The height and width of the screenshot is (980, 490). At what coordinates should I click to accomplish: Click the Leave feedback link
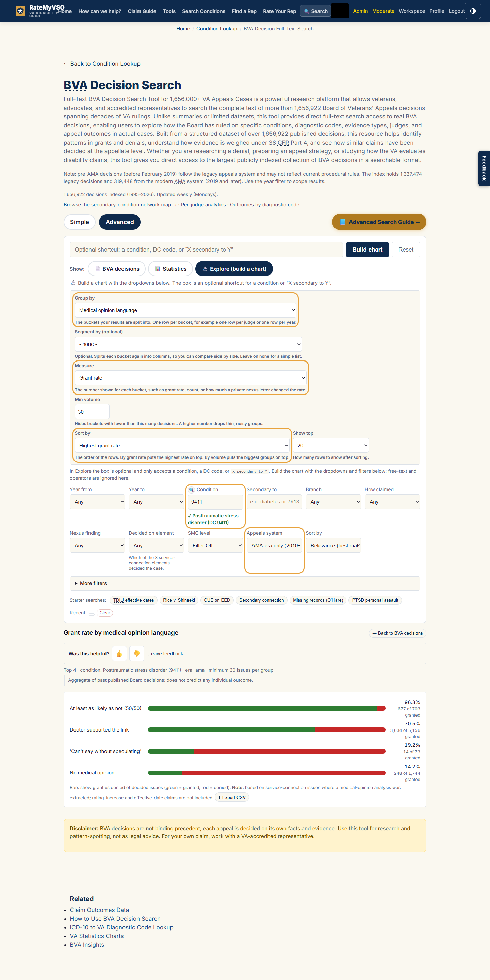pos(165,654)
